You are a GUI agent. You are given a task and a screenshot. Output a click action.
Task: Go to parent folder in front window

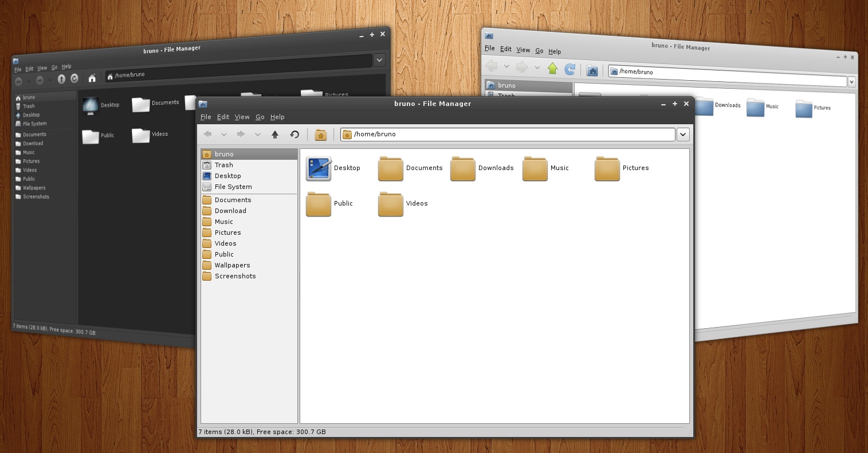coord(275,134)
